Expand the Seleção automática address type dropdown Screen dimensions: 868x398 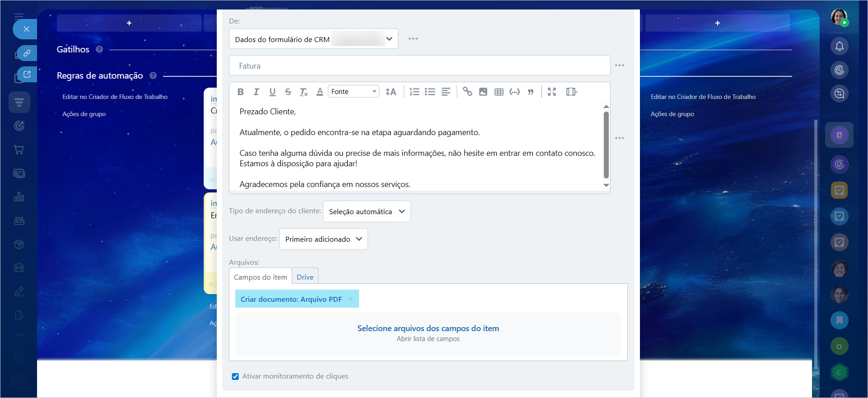(x=367, y=211)
